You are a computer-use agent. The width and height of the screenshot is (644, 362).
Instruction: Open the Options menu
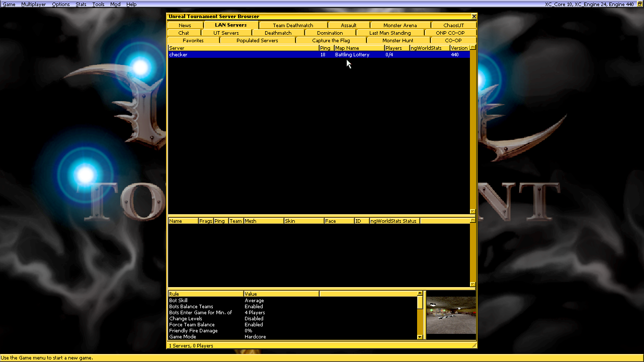click(x=61, y=4)
